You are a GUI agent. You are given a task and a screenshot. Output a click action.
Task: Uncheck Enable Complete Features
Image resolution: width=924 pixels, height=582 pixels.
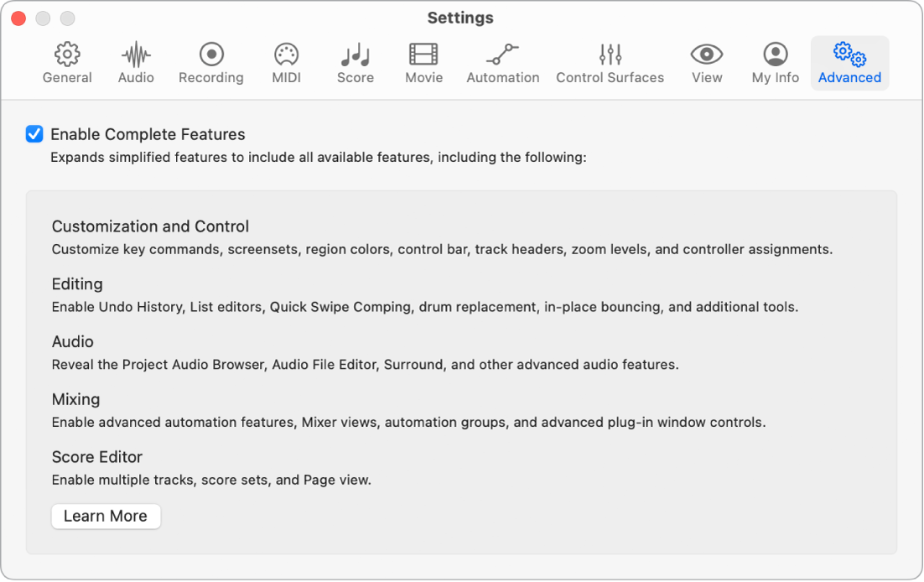pyautogui.click(x=34, y=134)
